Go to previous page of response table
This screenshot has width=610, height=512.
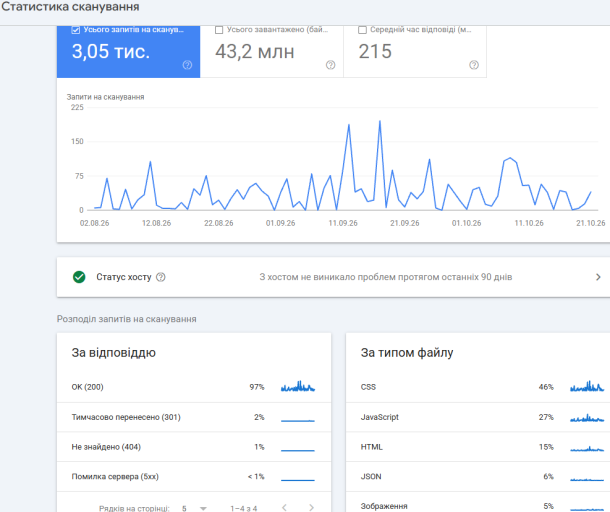pyautogui.click(x=284, y=507)
